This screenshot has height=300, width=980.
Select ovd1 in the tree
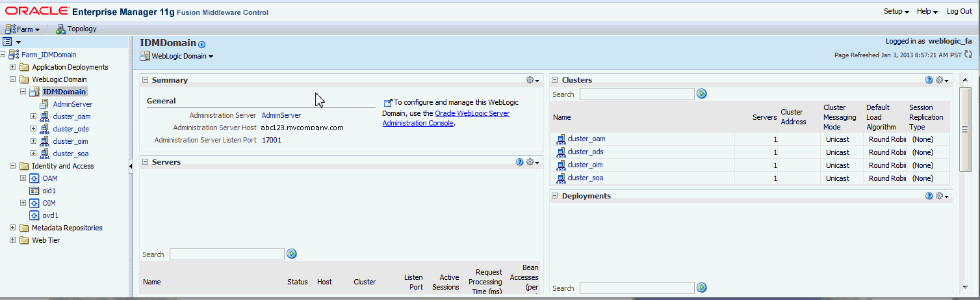(x=51, y=215)
